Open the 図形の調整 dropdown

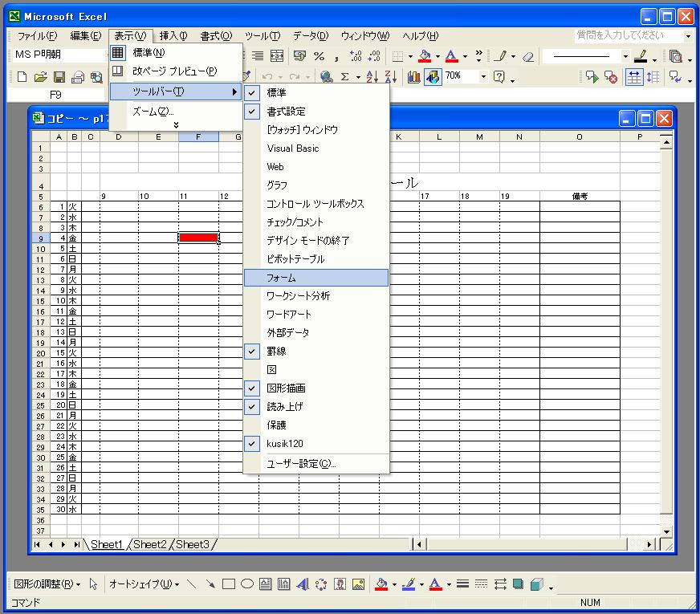point(47,584)
